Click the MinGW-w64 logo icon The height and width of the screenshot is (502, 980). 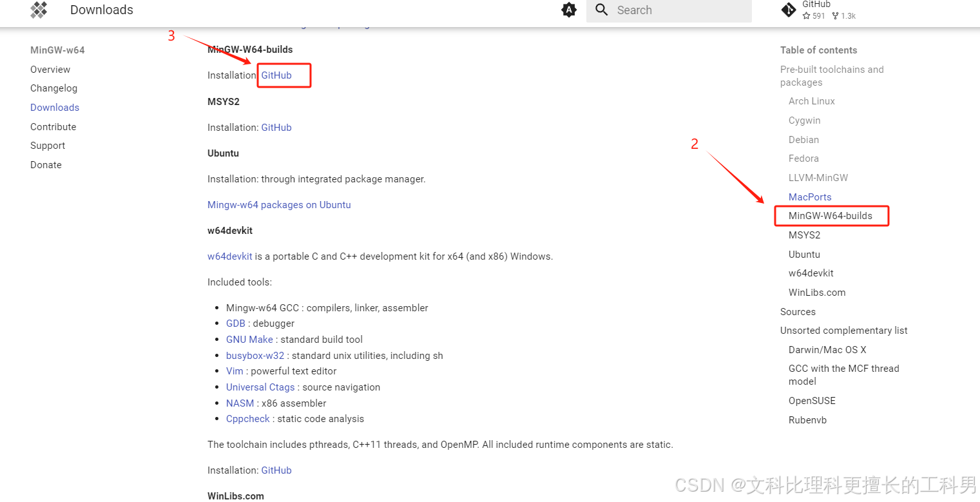coord(39,10)
